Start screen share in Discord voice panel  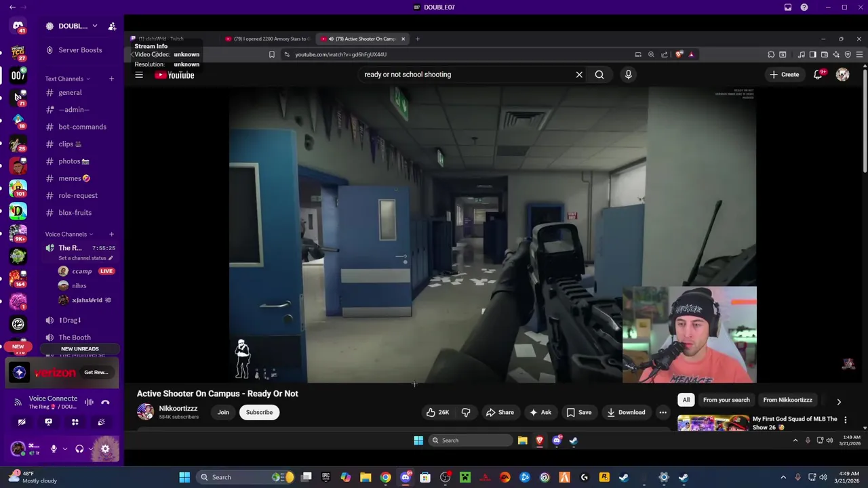pyautogui.click(x=48, y=422)
